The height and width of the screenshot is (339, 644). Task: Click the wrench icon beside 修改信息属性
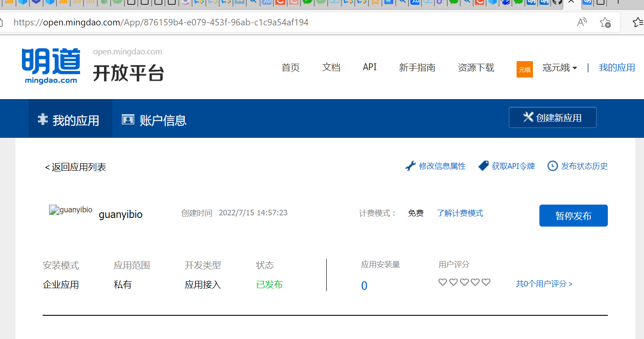[411, 166]
